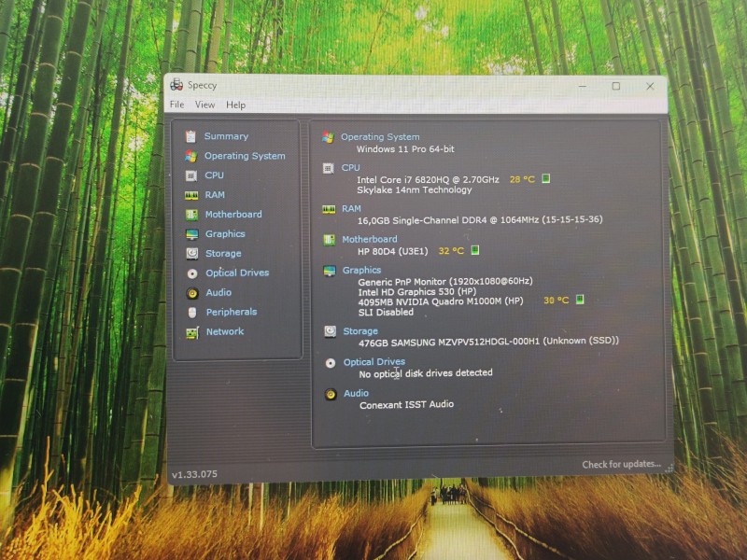The height and width of the screenshot is (560, 747).
Task: Select Summary in the sidebar
Action: coord(226,136)
